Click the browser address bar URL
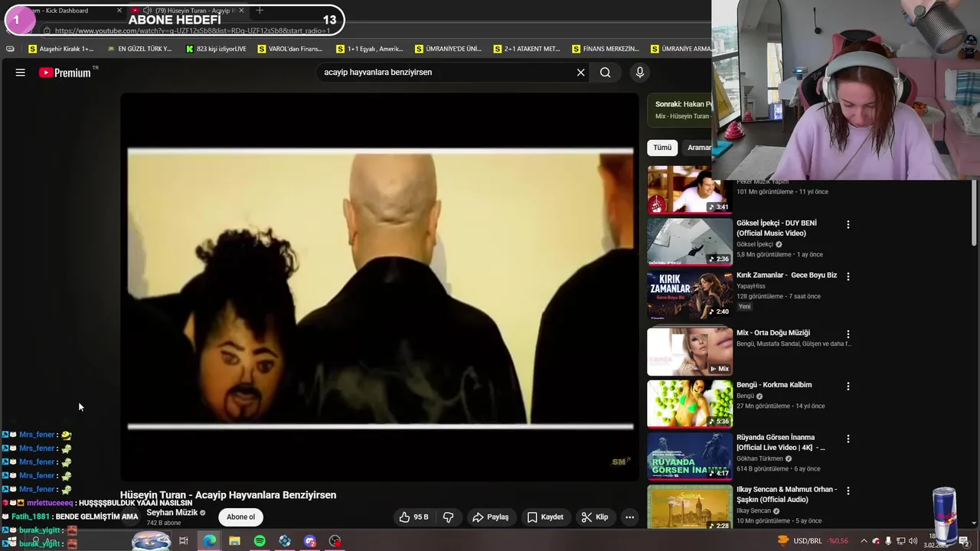980x551 pixels. (x=192, y=31)
